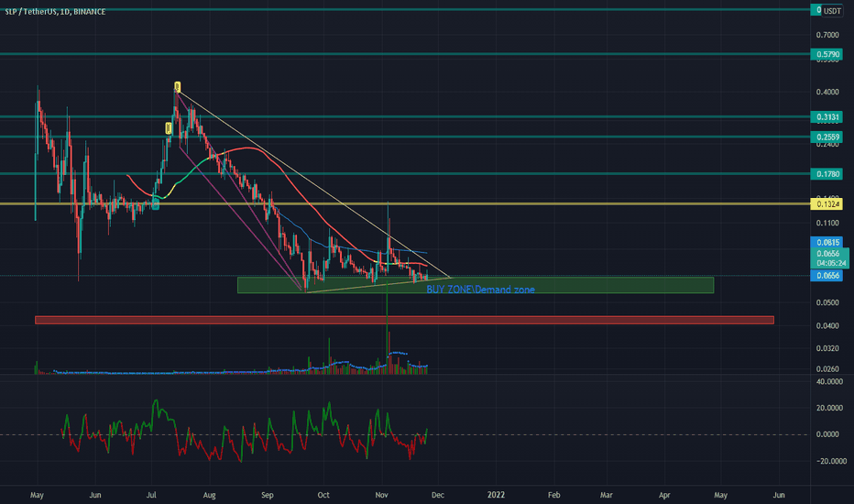Select the BUY ZONE\Demand zone text label
The width and height of the screenshot is (854, 504).
(480, 290)
